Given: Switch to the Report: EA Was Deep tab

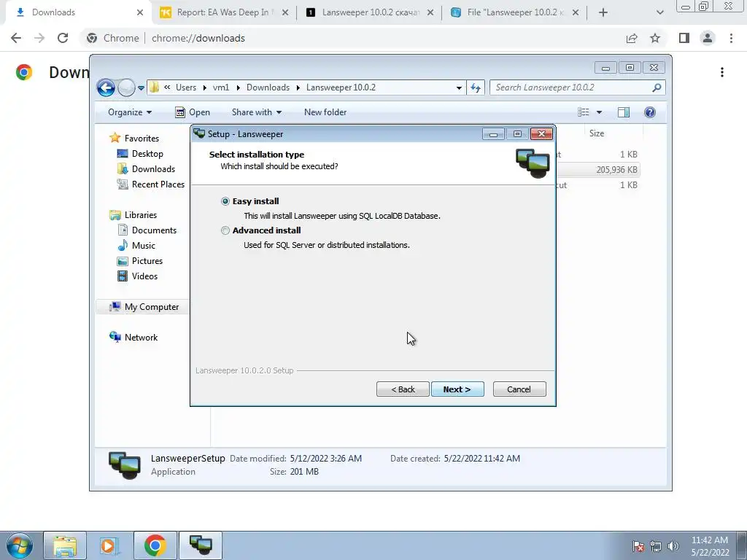Looking at the screenshot, I should [222, 12].
